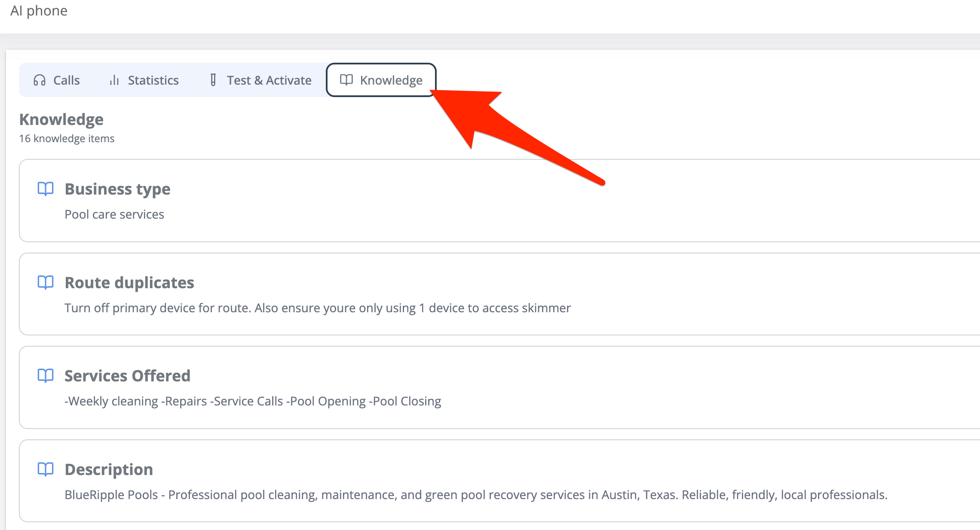Viewport: 980px width, 530px height.
Task: Open the Route duplicates heading
Action: 129,283
